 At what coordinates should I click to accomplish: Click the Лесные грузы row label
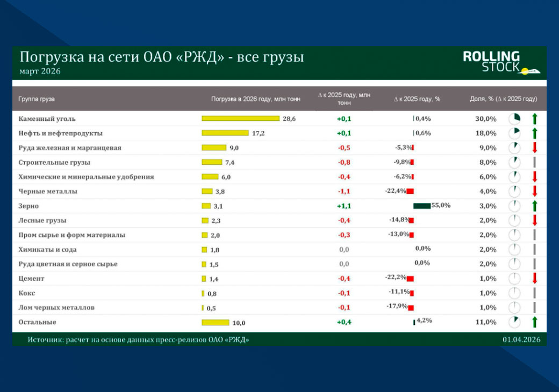point(42,220)
